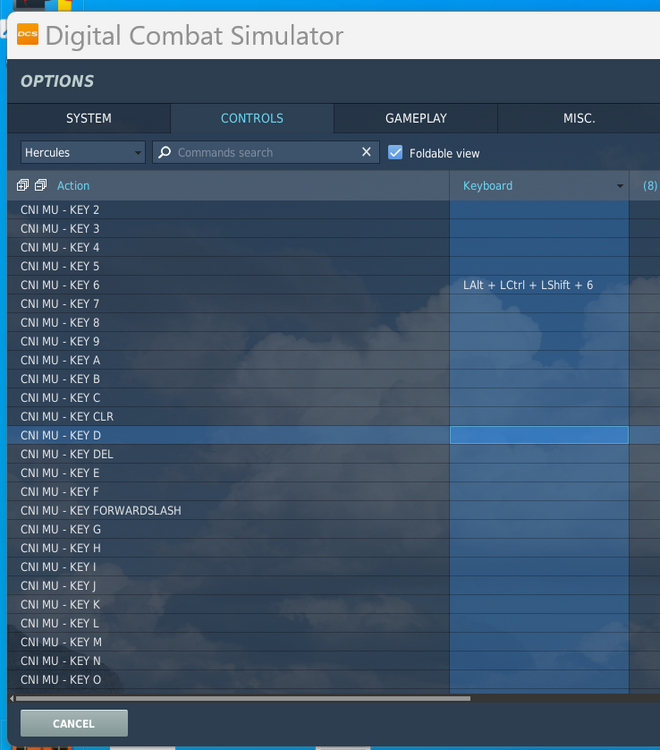The width and height of the screenshot is (660, 750).
Task: Go to the MISC. tab
Action: click(x=579, y=118)
